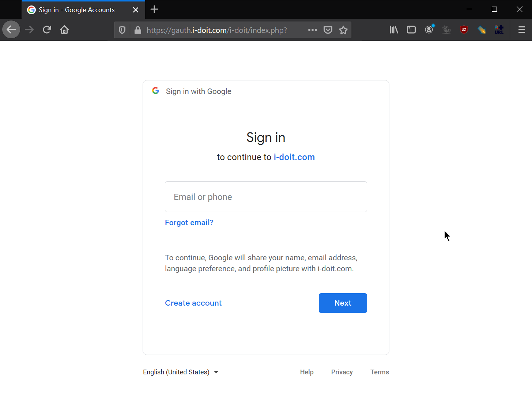Click the Create account link
Viewport: 532px width, 393px height.
193,303
